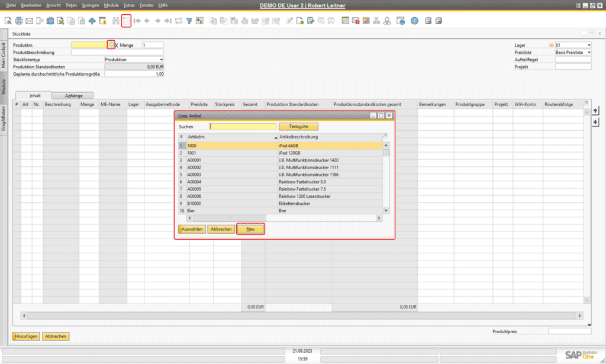Click the blue filter funnel icon
Image resolution: width=606 pixels, height=364 pixels.
click(189, 21)
